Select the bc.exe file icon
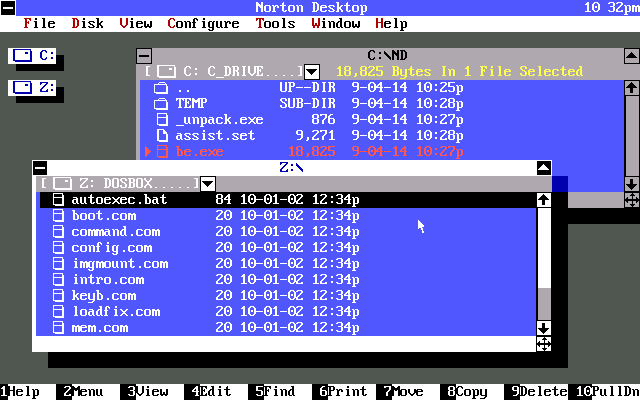The height and width of the screenshot is (400, 640). (160, 151)
